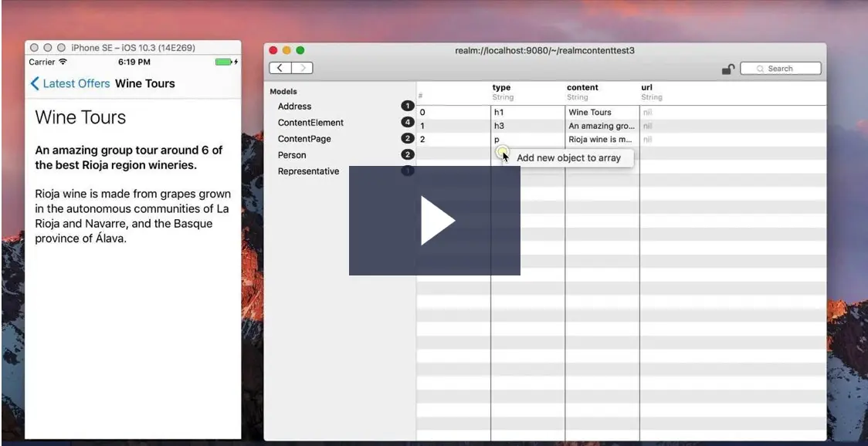The width and height of the screenshot is (868, 446).
Task: Select the row index 0 cell
Action: tap(453, 113)
